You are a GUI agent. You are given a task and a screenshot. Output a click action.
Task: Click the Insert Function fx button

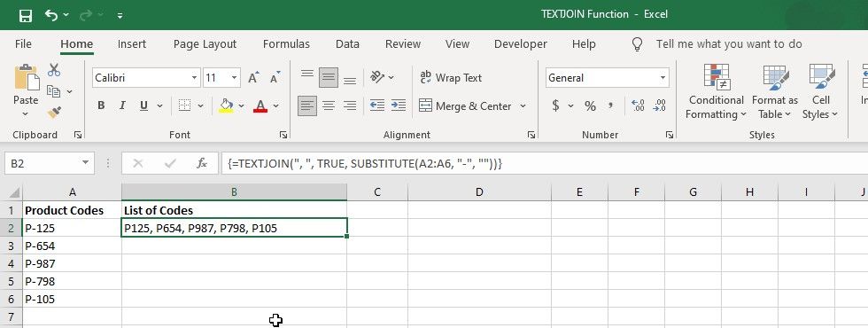tap(202, 163)
